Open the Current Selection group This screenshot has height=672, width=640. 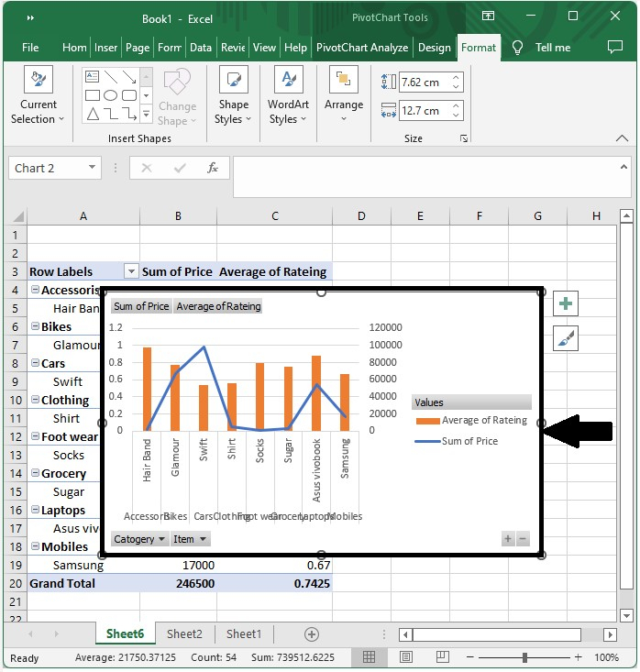click(x=39, y=95)
